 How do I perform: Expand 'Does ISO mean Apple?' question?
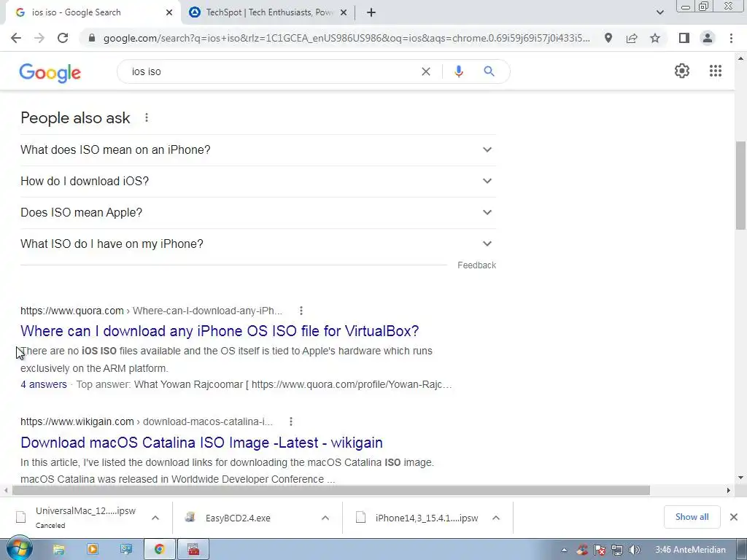[258, 213]
